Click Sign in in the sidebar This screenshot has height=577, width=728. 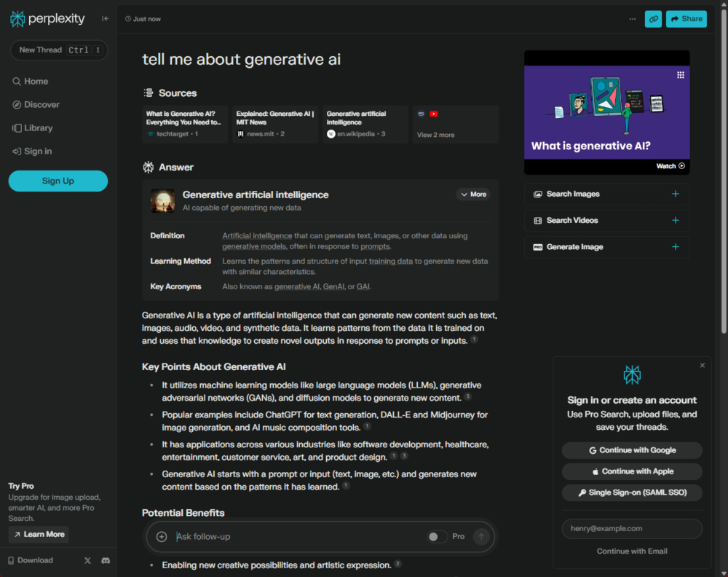32,151
